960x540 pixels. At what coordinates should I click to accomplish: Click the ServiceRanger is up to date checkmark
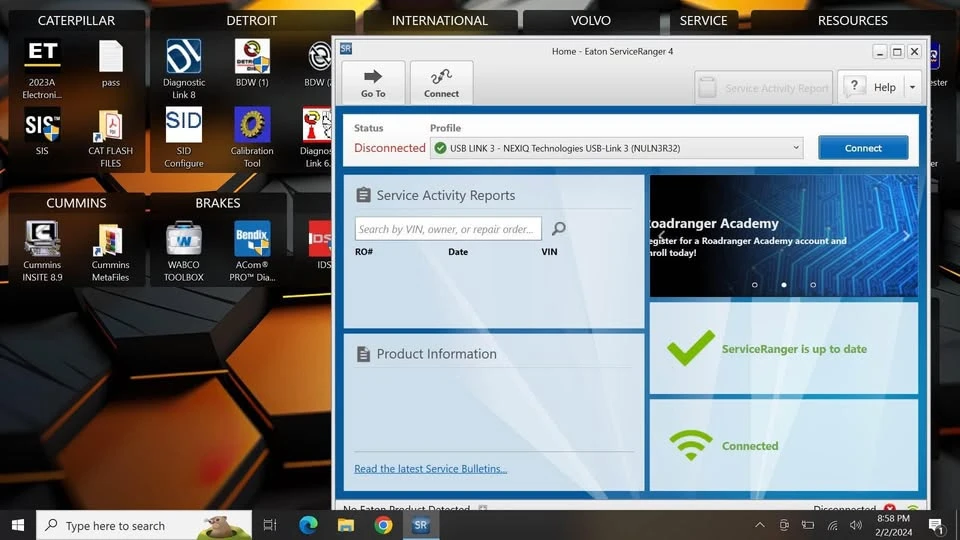pos(691,347)
